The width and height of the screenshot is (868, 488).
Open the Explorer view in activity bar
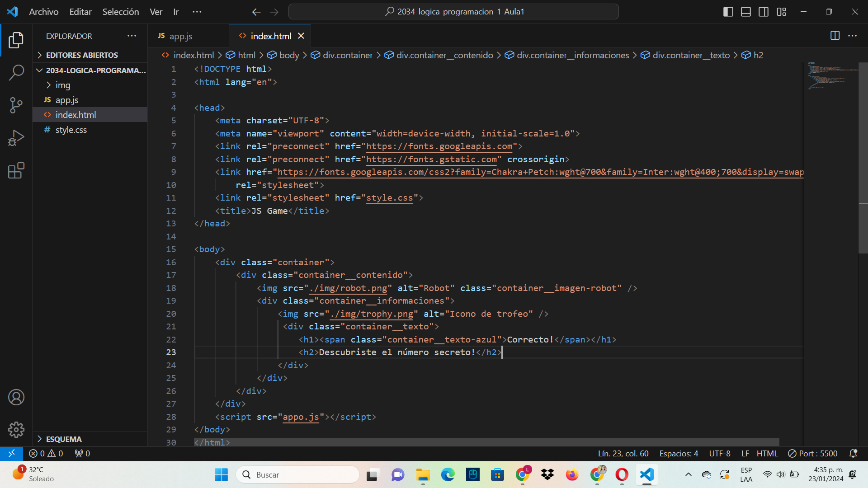tap(16, 40)
